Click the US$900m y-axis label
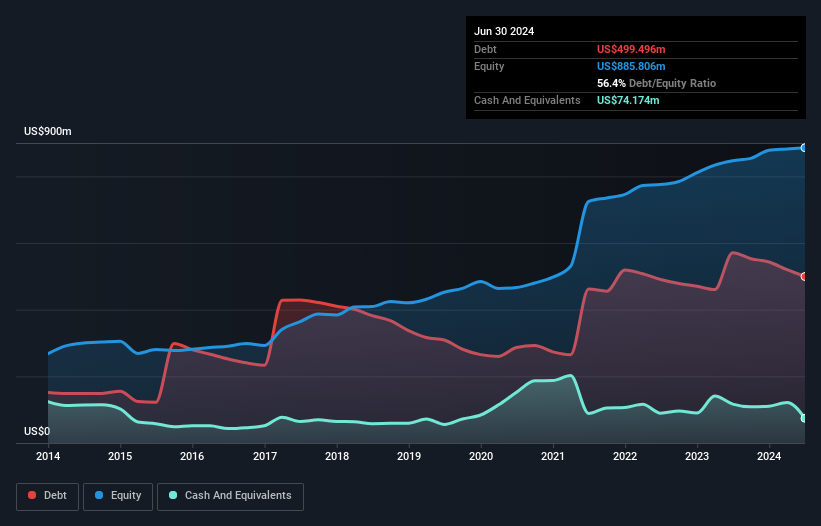The image size is (821, 526). click(x=48, y=131)
